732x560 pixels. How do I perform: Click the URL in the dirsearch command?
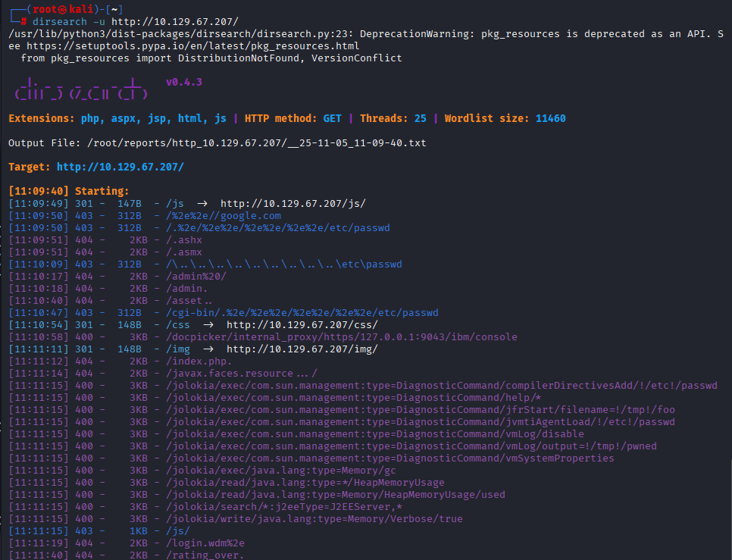174,21
